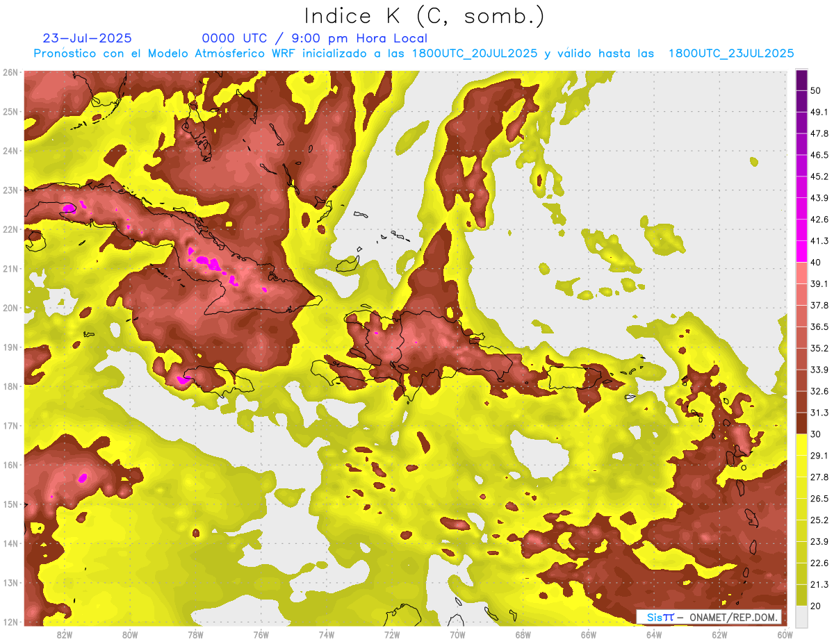
Task: Click the 12N latitude axis label
Action: pos(10,622)
